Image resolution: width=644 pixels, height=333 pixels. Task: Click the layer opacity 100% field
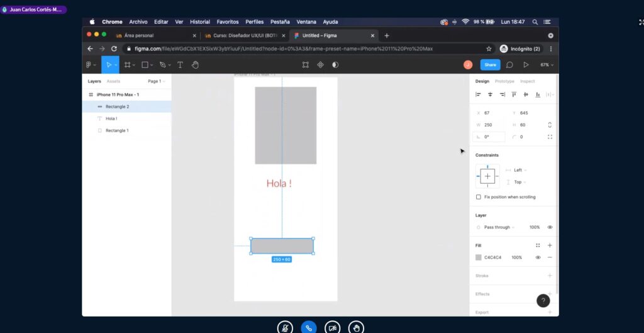tap(535, 227)
